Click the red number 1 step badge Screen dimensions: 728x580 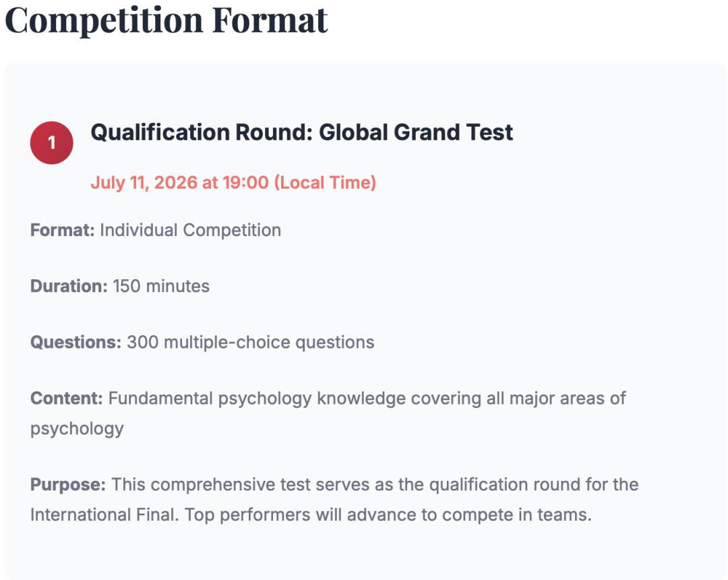[51, 142]
